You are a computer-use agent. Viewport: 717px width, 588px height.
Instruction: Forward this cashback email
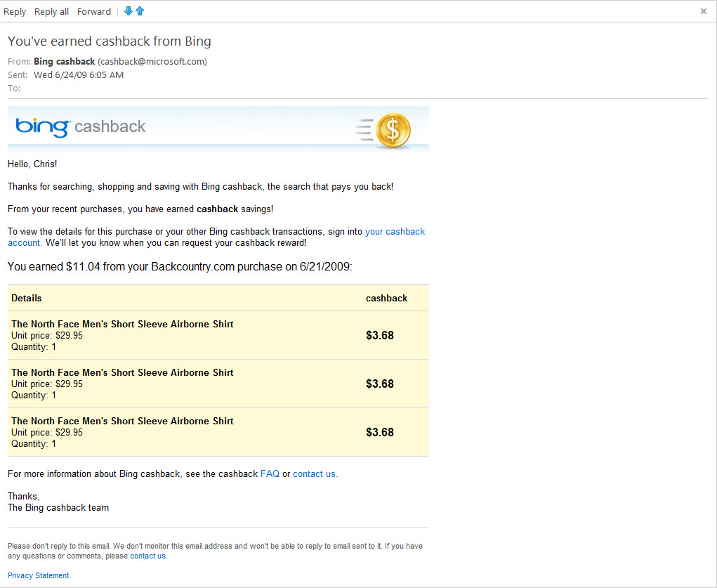pos(94,11)
